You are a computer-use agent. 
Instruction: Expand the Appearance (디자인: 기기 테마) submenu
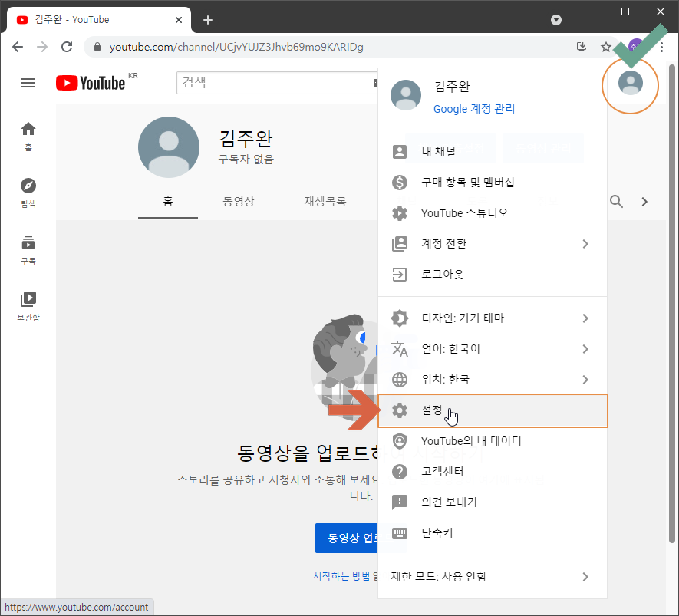pos(493,318)
